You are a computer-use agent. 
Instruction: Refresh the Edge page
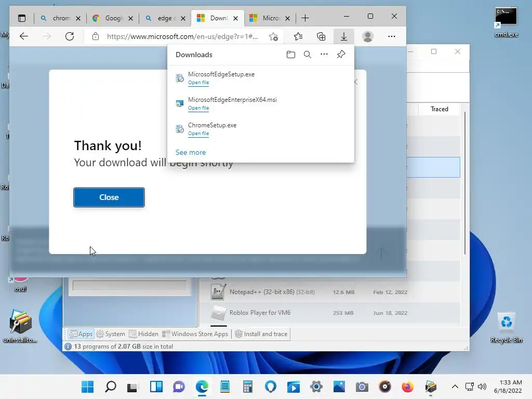pos(70,36)
